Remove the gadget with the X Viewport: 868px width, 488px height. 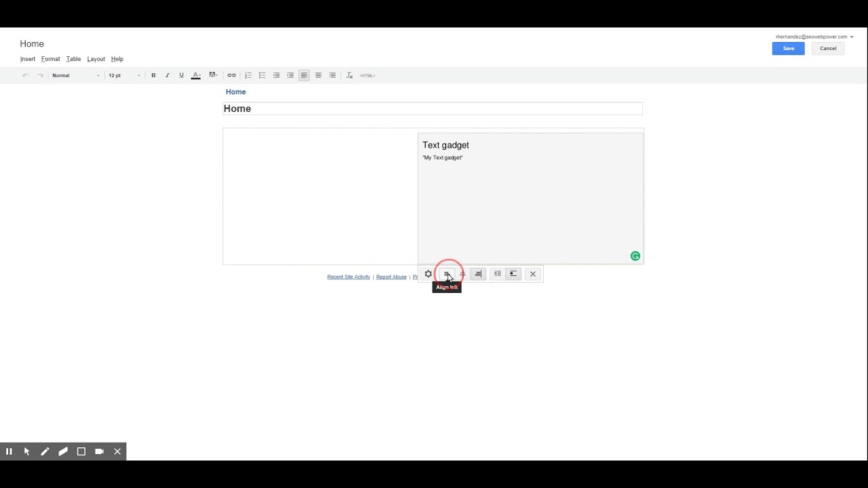click(x=533, y=274)
